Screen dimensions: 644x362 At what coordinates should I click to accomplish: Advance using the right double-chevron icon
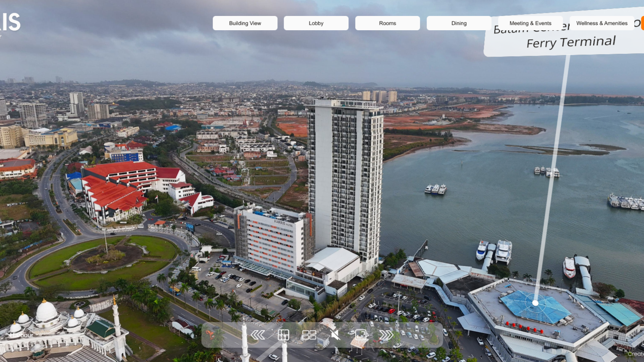(386, 335)
